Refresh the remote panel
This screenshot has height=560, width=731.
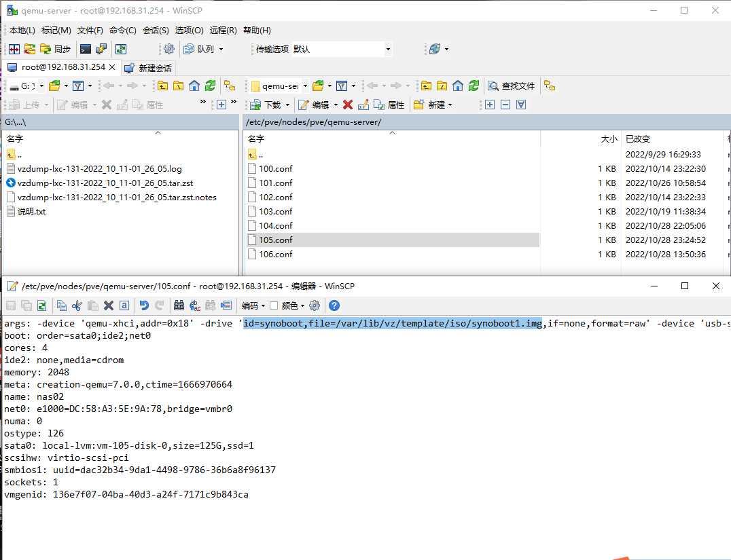click(x=474, y=86)
